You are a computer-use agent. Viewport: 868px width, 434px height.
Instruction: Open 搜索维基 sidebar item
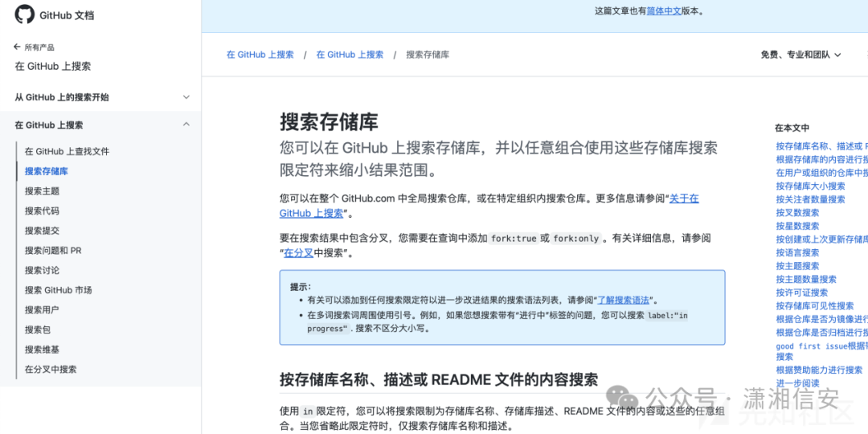click(x=42, y=350)
